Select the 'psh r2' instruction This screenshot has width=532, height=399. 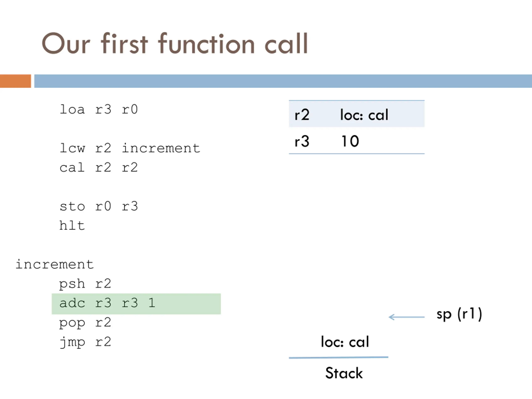pos(85,284)
